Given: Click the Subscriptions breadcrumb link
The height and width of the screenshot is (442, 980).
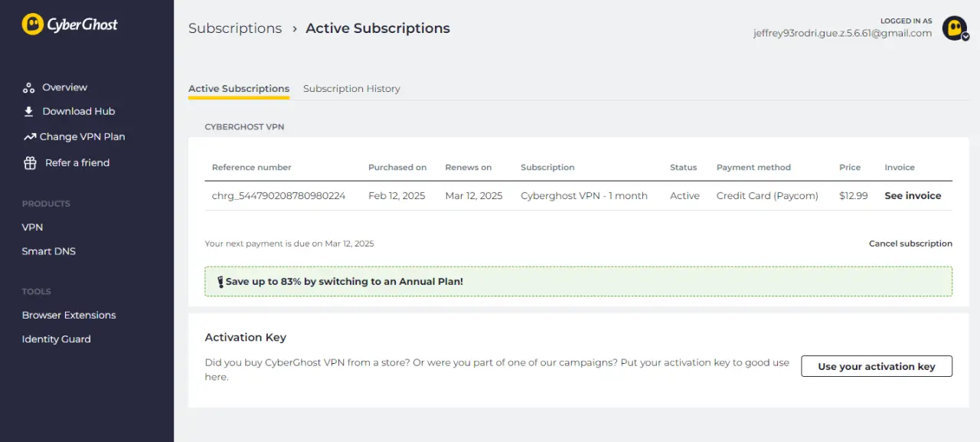Looking at the screenshot, I should click(x=235, y=28).
